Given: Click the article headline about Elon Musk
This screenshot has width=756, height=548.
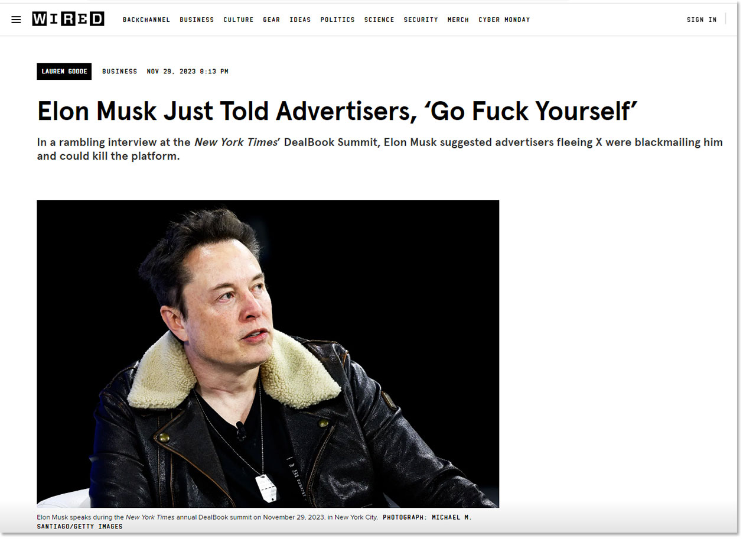Looking at the screenshot, I should 337,111.
